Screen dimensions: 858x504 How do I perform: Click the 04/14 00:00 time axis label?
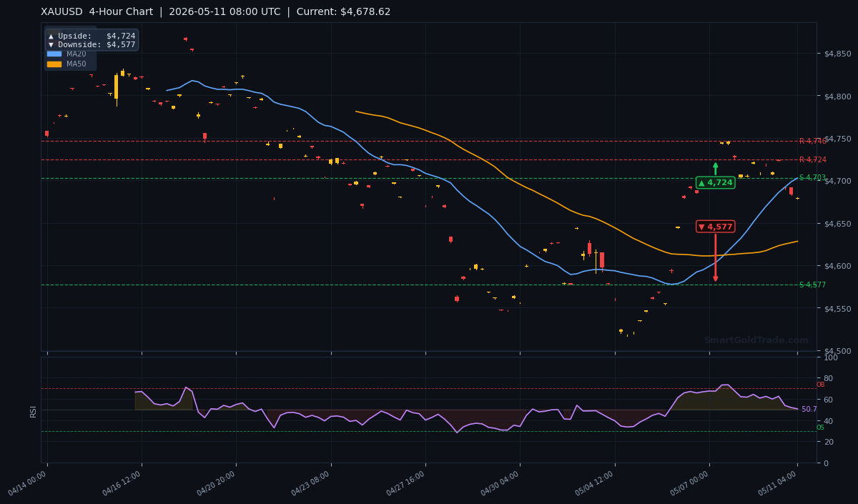(x=28, y=483)
